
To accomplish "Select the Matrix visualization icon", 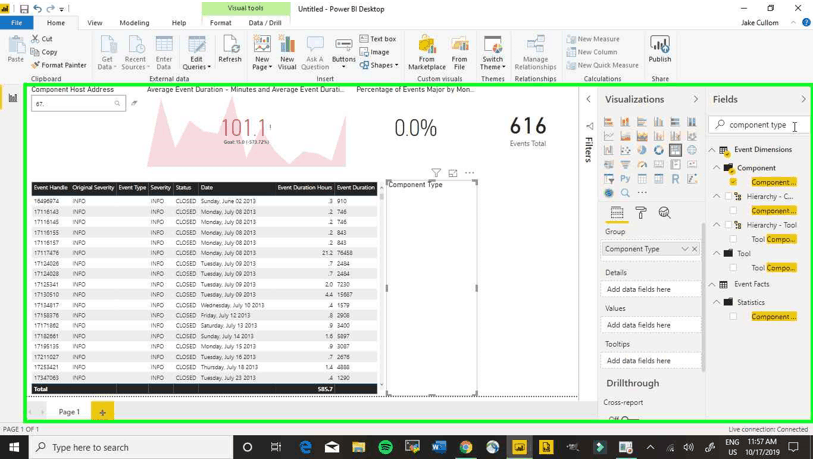I will 659,179.
